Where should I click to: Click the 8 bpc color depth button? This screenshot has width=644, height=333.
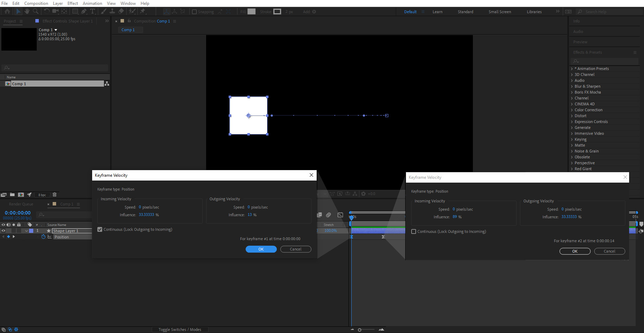[42, 195]
